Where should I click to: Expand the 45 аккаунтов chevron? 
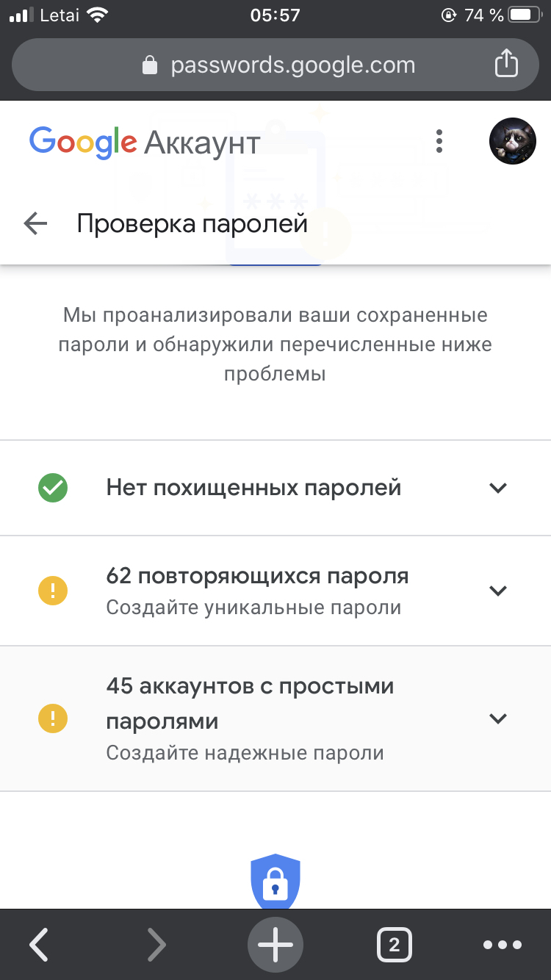point(498,718)
